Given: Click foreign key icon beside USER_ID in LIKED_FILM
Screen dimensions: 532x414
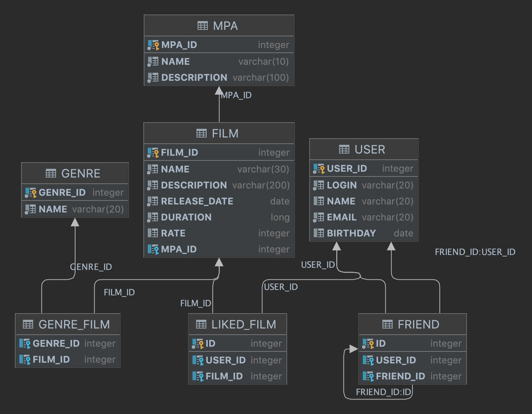Looking at the screenshot, I should click(x=198, y=361).
